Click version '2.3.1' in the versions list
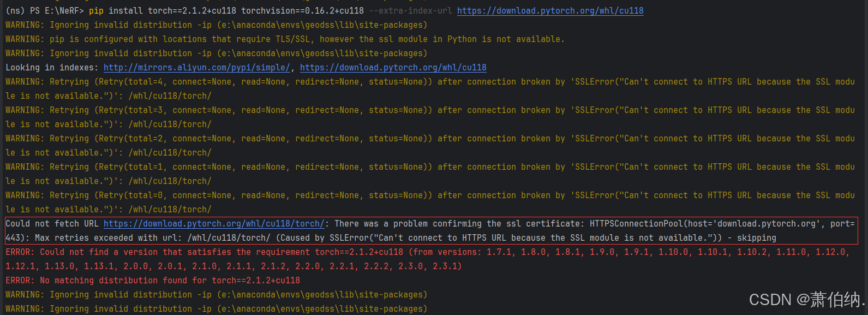Viewport: 868px width, 315px height. click(x=445, y=266)
